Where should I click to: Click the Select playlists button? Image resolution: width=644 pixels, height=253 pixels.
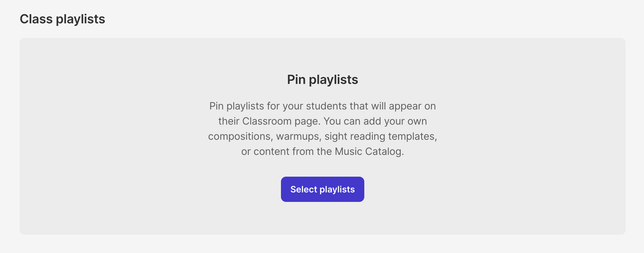click(x=322, y=189)
